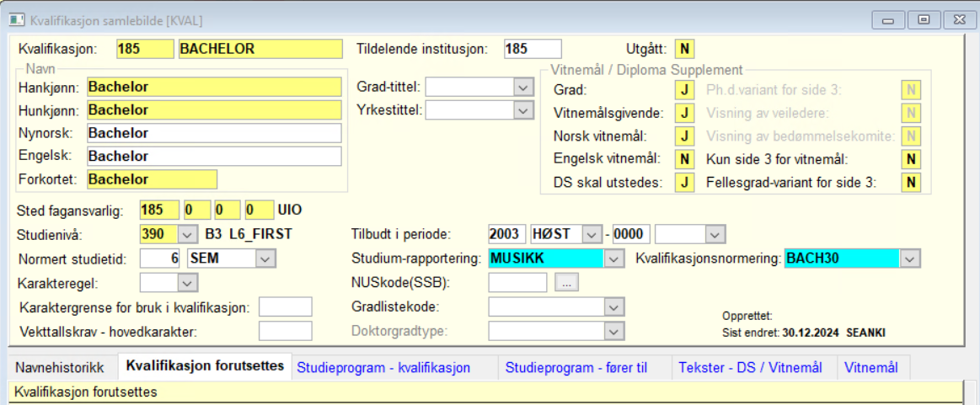The width and height of the screenshot is (980, 405).
Task: Open the Tekster - DS / Vitnemål tab
Action: [750, 368]
